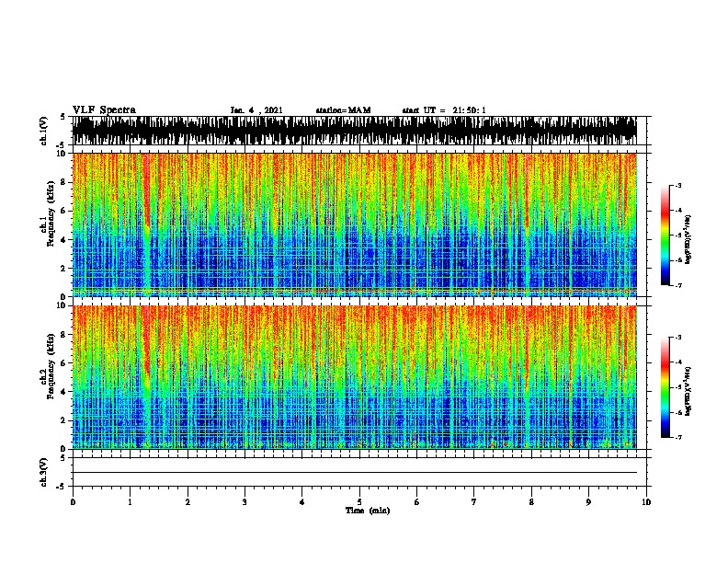Click the time axis tick label "4"
The image size is (728, 563).
click(302, 502)
